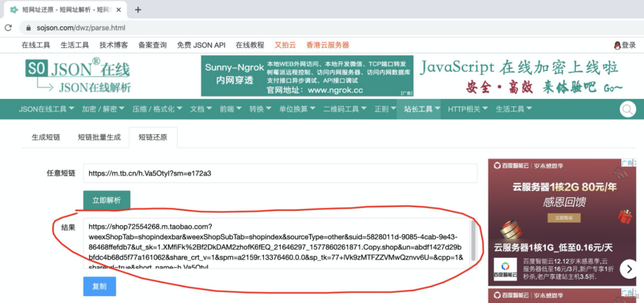
Task: Open a new browser tab with plus icon
Action: (x=138, y=10)
